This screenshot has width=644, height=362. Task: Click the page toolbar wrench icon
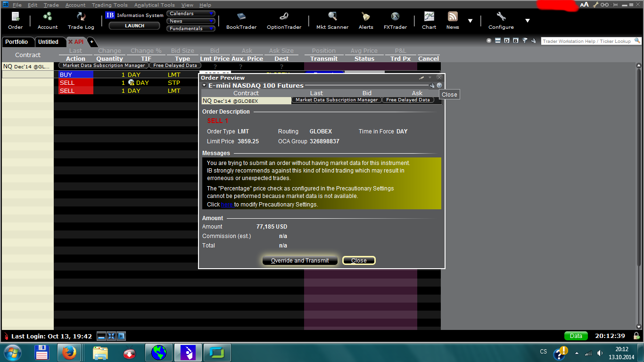[533, 41]
